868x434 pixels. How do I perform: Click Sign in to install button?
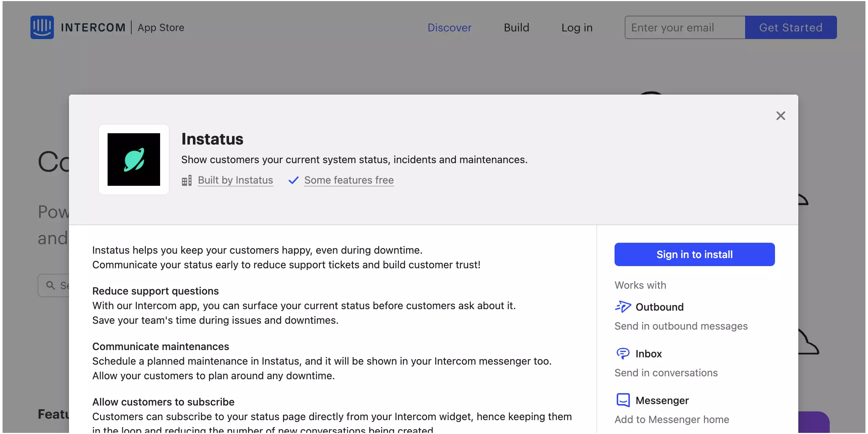click(x=694, y=254)
